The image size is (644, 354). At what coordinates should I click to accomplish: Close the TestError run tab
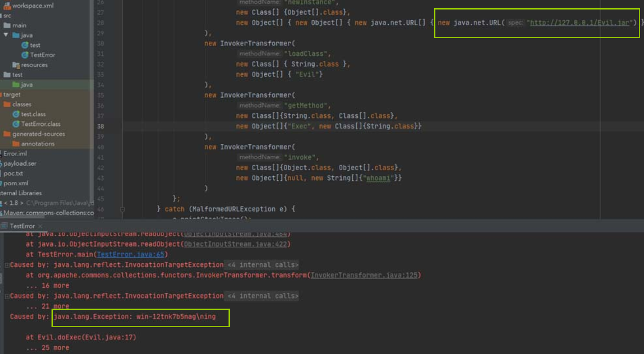point(40,226)
